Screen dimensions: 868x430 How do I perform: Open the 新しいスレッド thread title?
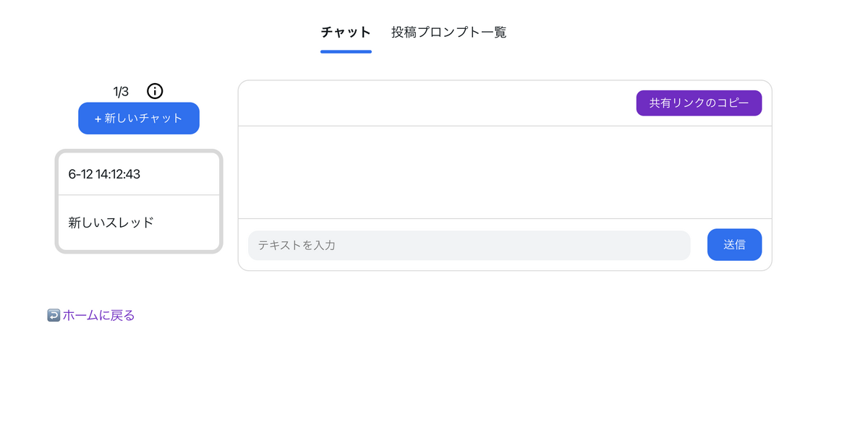[111, 223]
